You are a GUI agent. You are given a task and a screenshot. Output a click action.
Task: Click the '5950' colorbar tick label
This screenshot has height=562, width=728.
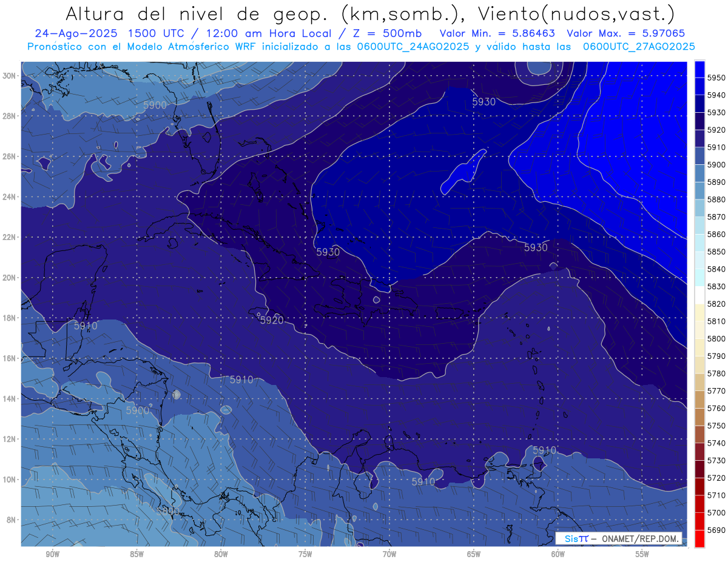(x=716, y=78)
